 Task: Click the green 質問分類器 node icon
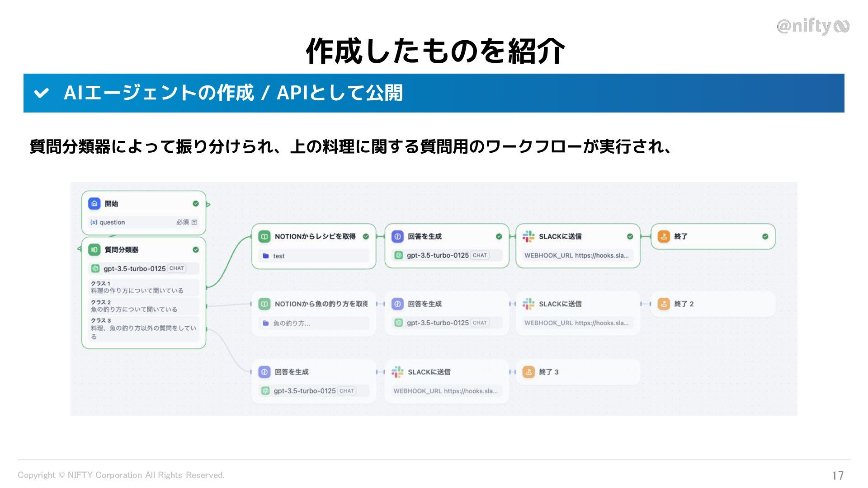[94, 250]
